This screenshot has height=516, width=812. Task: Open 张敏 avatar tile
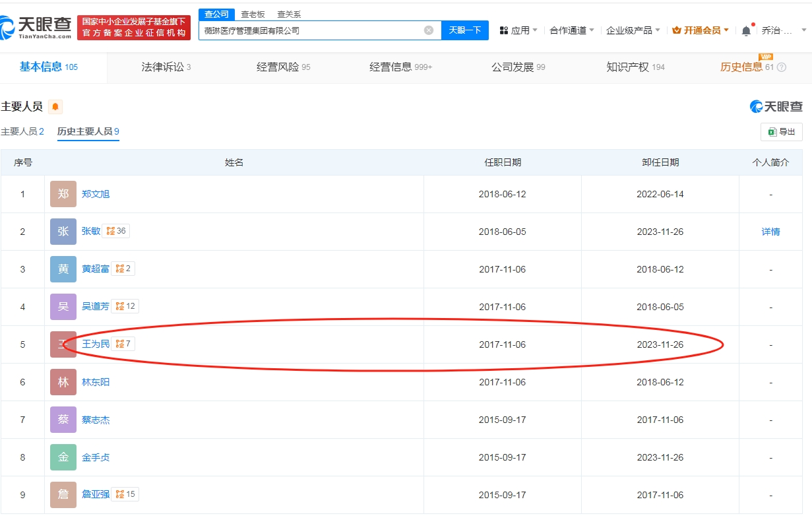[63, 232]
